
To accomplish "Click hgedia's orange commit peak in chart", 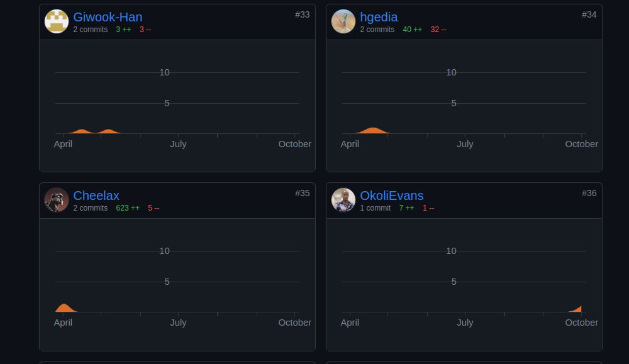I will pyautogui.click(x=373, y=131).
